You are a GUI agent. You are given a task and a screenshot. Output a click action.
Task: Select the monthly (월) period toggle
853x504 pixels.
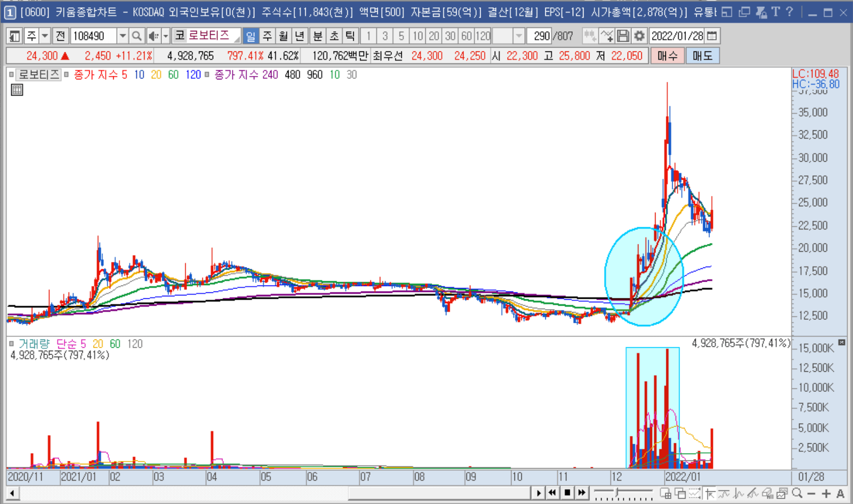[284, 36]
